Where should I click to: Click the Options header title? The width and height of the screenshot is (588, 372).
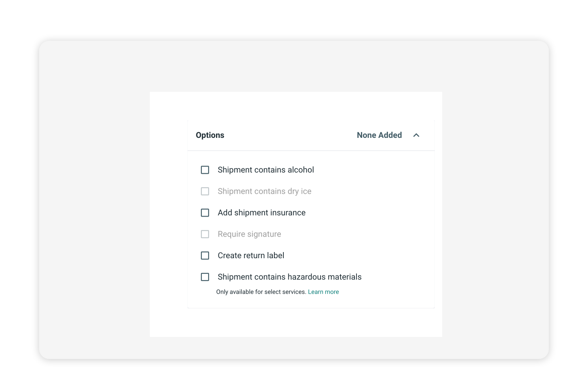[x=210, y=135]
